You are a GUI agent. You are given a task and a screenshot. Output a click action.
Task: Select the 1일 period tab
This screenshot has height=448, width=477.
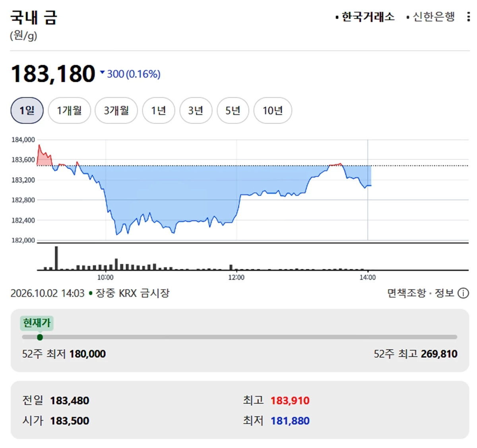tap(27, 110)
